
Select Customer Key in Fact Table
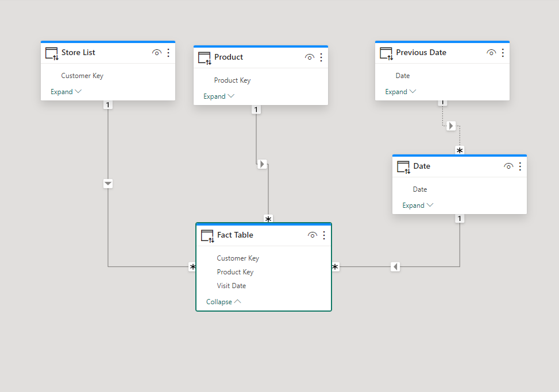pos(238,258)
